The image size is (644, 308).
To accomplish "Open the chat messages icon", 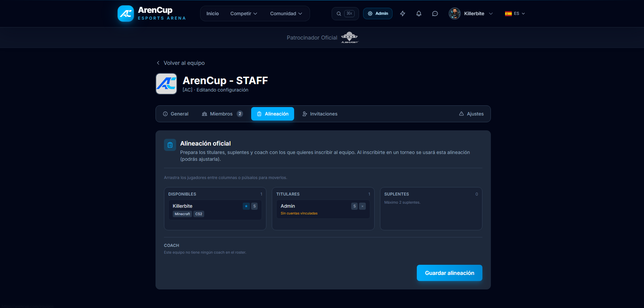I will [x=435, y=14].
